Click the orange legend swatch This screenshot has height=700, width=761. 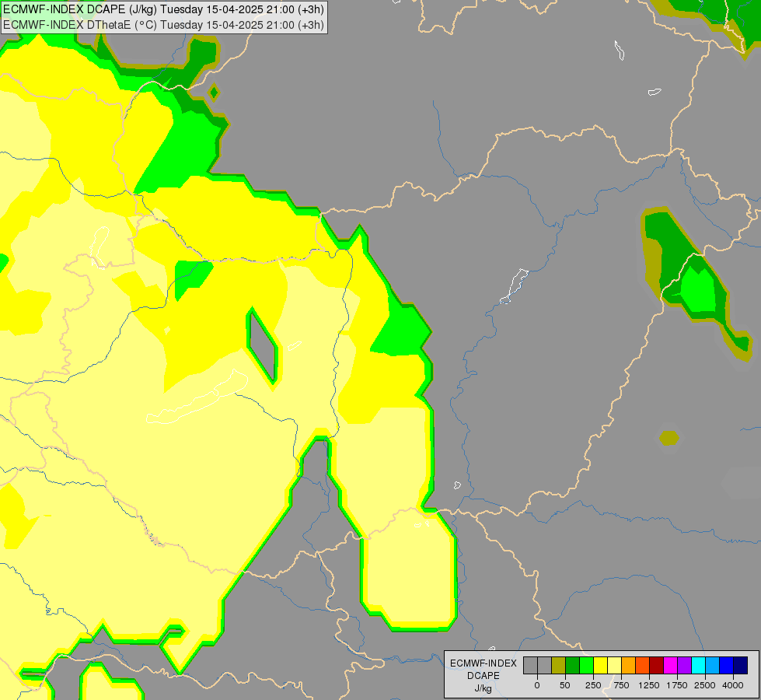click(x=629, y=666)
